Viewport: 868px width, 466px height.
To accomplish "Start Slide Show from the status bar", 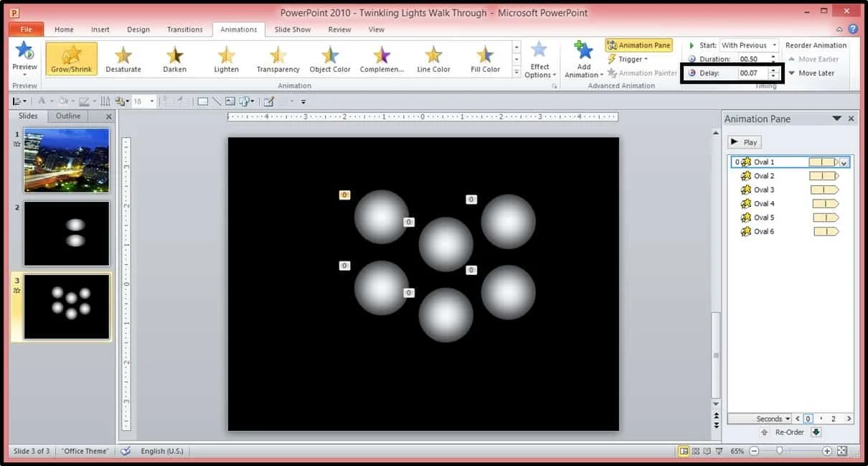I will coord(720,451).
